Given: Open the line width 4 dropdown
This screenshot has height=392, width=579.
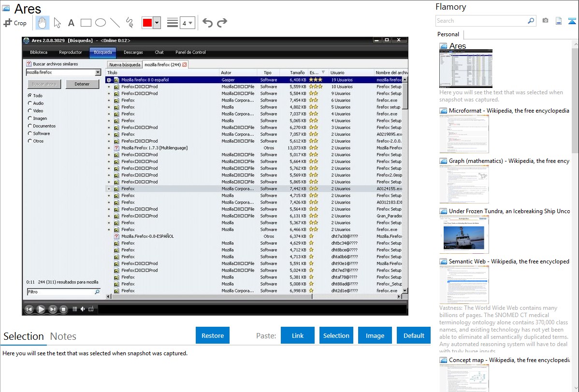Looking at the screenshot, I should [187, 23].
